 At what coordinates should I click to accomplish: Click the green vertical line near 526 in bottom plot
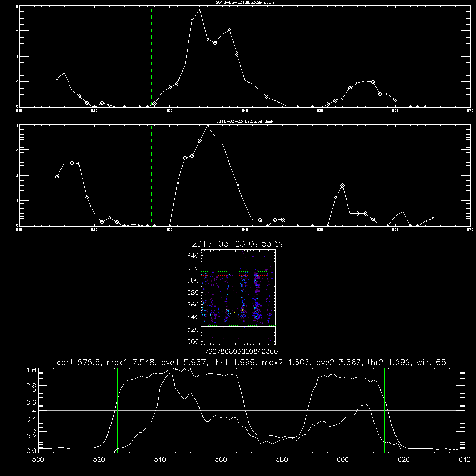click(117, 410)
